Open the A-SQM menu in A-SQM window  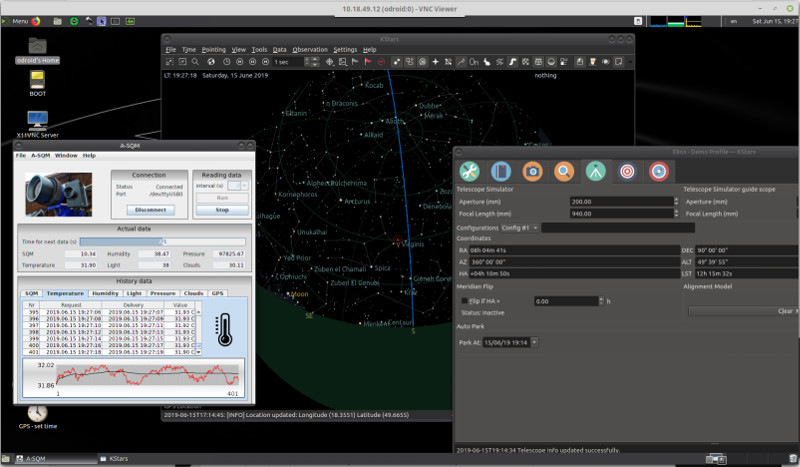(40, 155)
